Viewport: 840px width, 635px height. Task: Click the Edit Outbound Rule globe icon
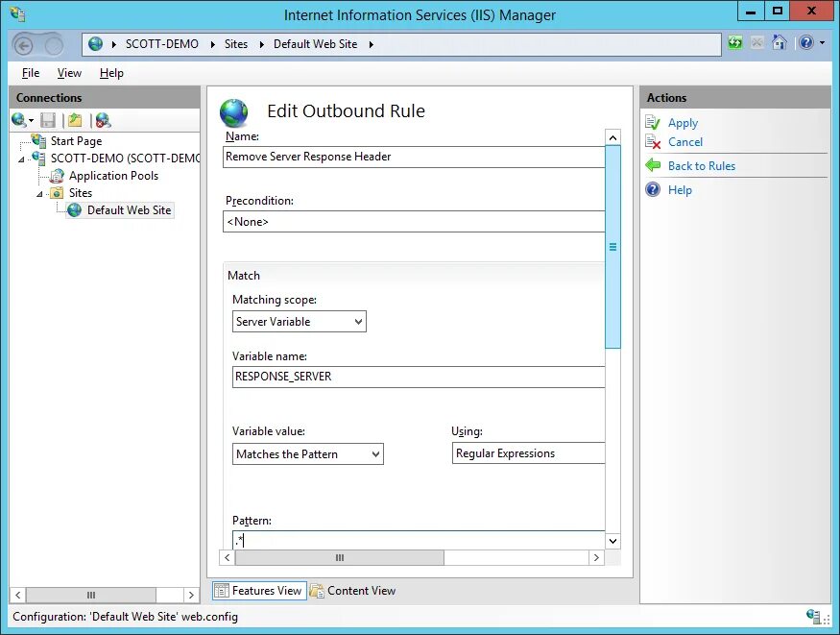(x=233, y=113)
